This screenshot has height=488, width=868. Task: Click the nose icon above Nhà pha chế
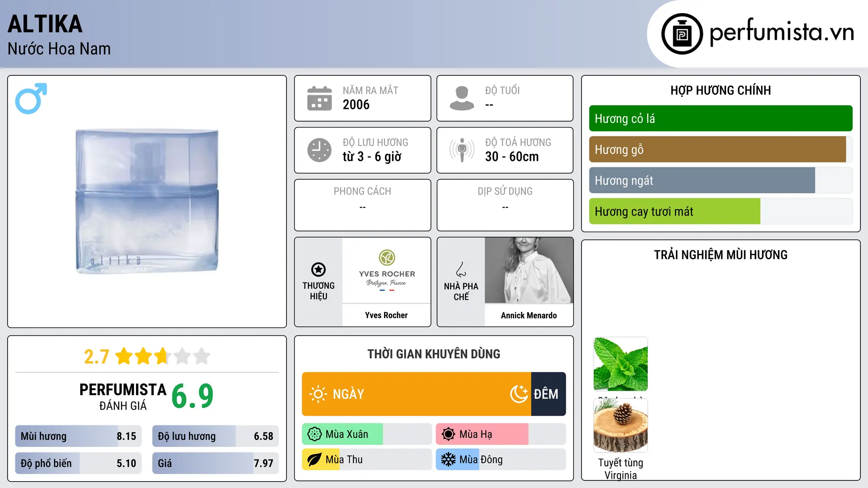click(x=461, y=269)
